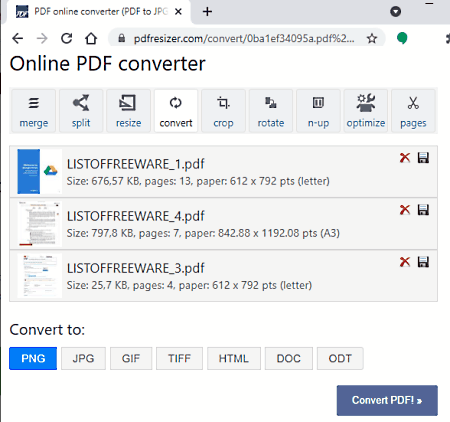Switch to PDF online converter tab
The image size is (450, 422).
[x=98, y=12]
